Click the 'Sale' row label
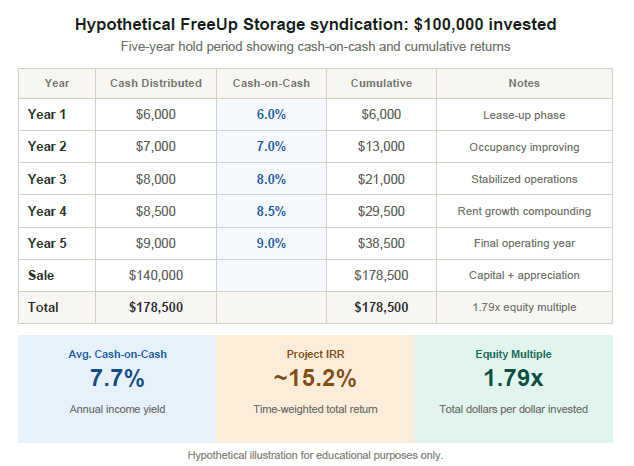The height and width of the screenshot is (466, 634). [41, 275]
